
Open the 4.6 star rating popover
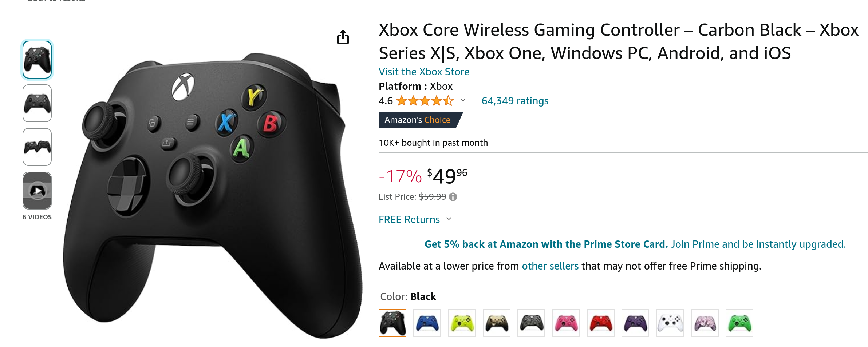425,101
